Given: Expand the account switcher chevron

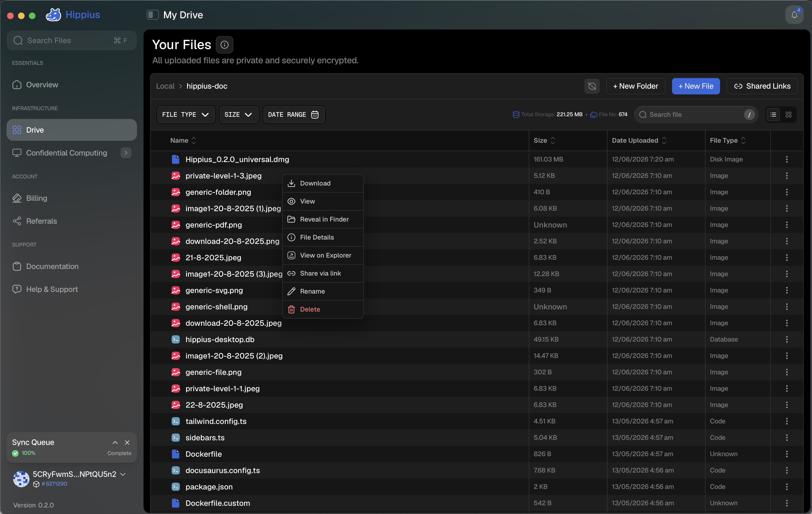Looking at the screenshot, I should 123,474.
